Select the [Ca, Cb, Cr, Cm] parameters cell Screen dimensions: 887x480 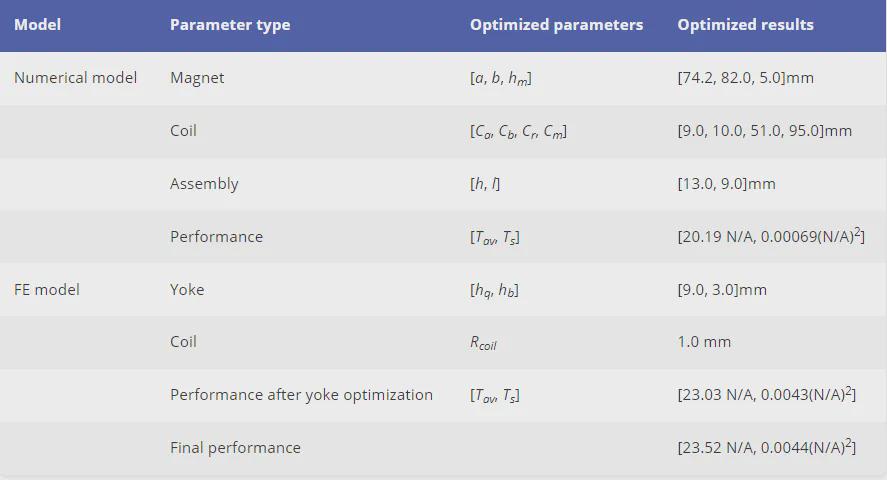518,131
